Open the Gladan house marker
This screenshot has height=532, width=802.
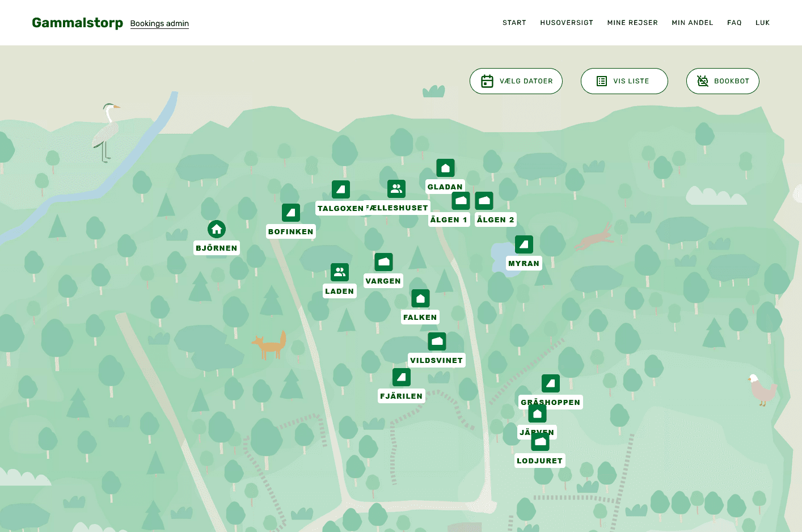coord(445,167)
